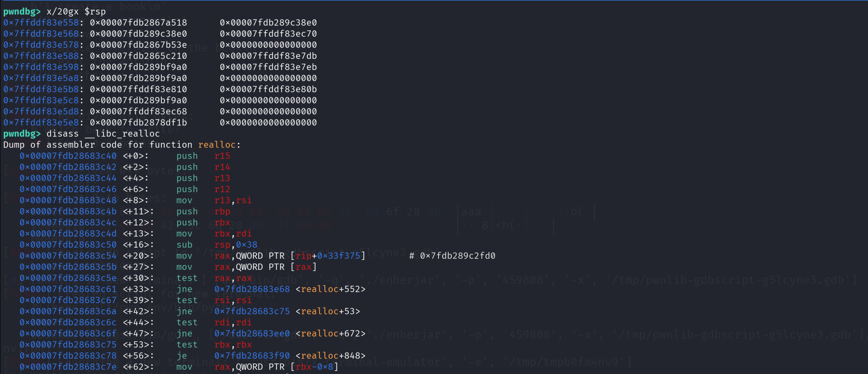Select value 0x00007ffddf83e7db

(x=268, y=56)
